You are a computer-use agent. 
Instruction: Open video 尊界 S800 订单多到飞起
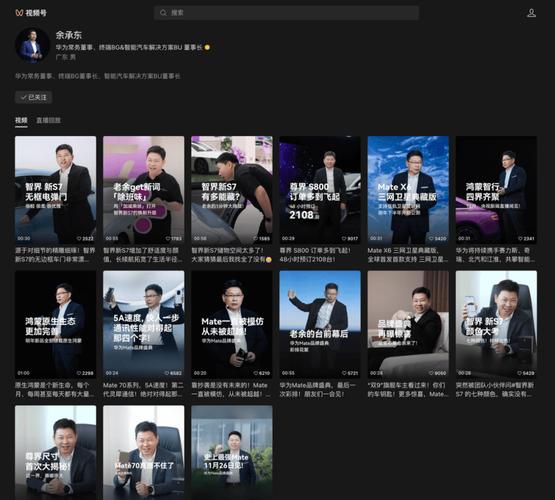320,190
